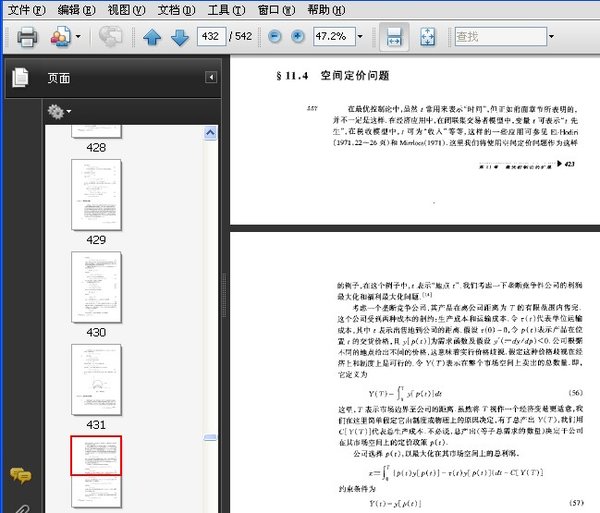Collapse the 页面 panel with arrow button
Image resolution: width=600 pixels, height=513 pixels.
tap(211, 77)
